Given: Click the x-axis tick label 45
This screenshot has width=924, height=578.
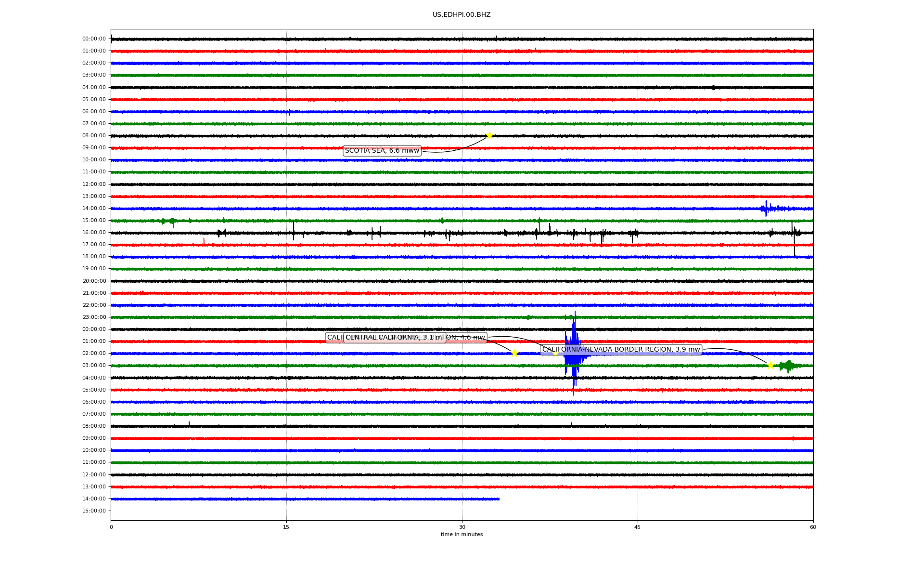Looking at the screenshot, I should pos(638,527).
